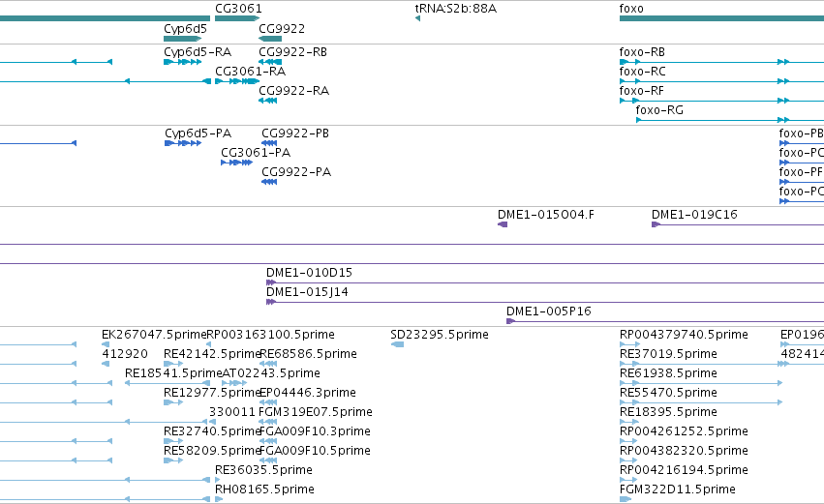Screen dimensions: 824x504
Task: Select EST AT02243.5prime
Action: [271, 373]
